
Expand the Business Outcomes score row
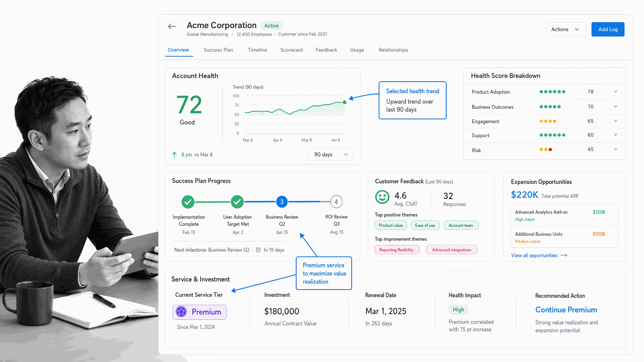point(615,107)
